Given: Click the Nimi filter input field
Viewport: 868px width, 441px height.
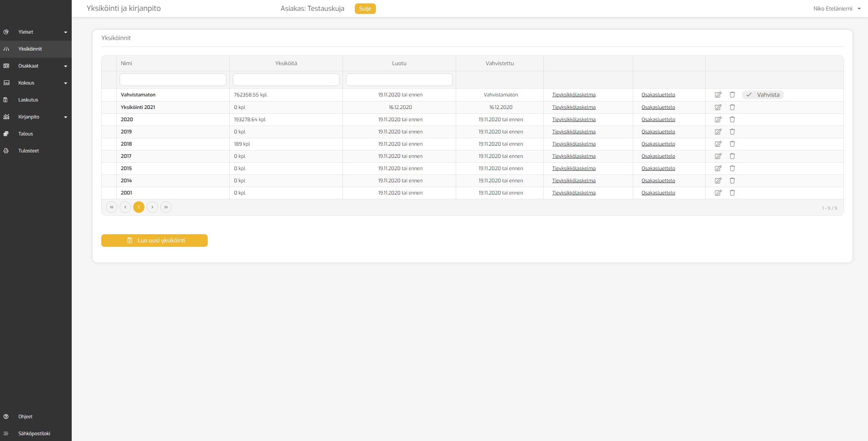Looking at the screenshot, I should (x=173, y=79).
